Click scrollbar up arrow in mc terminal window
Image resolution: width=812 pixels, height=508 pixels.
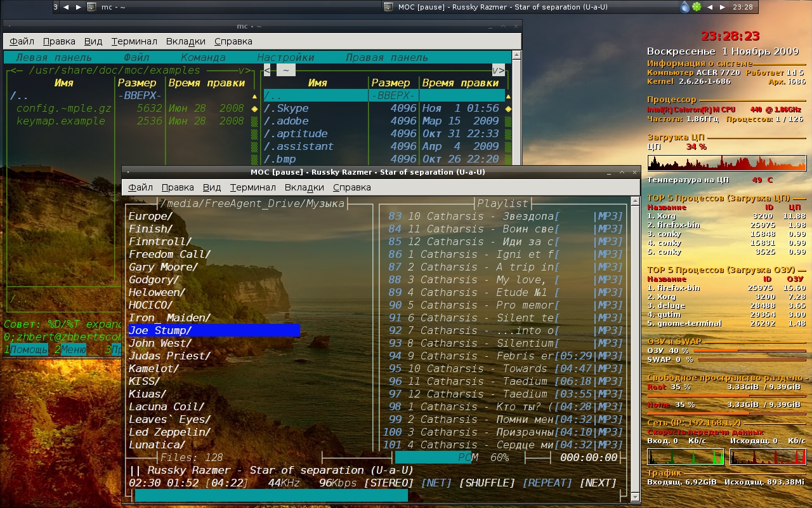[516, 55]
